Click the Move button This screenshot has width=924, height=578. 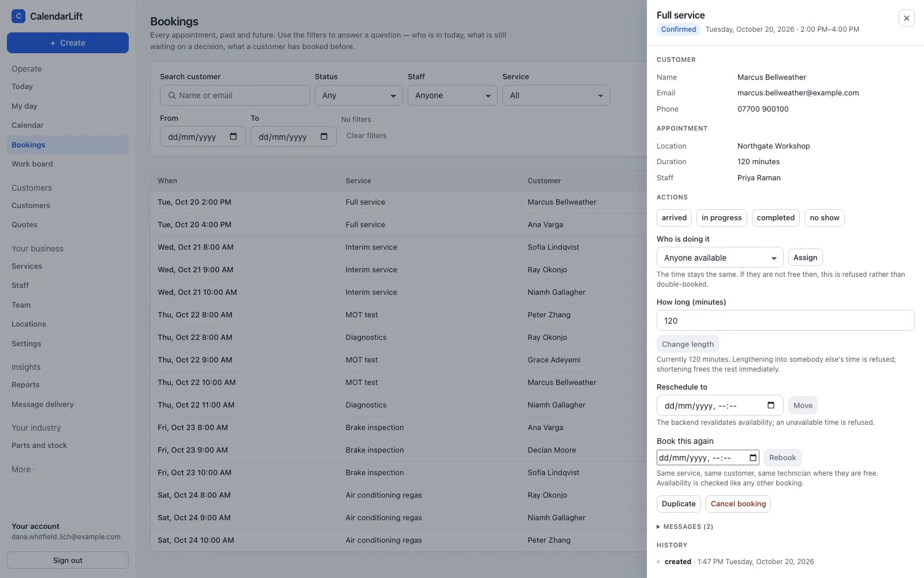803,405
